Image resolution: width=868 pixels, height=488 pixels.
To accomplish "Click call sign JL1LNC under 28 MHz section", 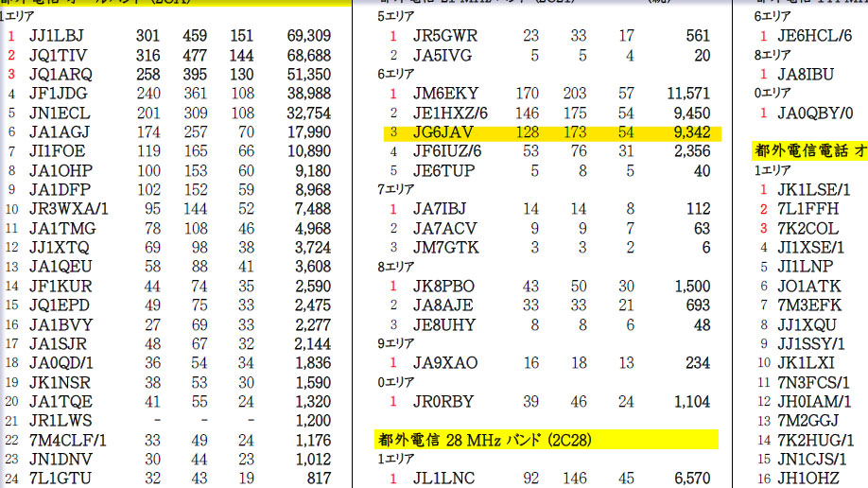I will (443, 479).
